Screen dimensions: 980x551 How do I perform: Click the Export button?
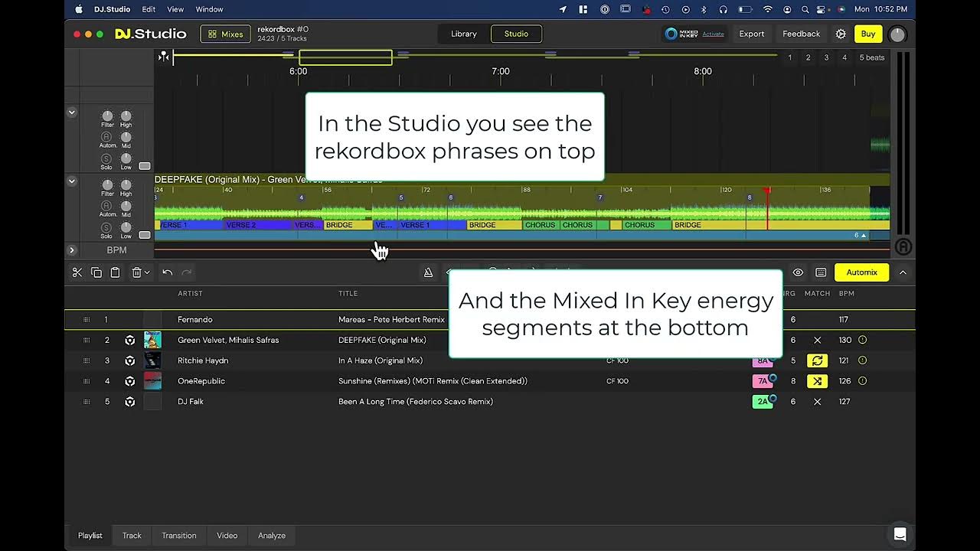tap(751, 34)
